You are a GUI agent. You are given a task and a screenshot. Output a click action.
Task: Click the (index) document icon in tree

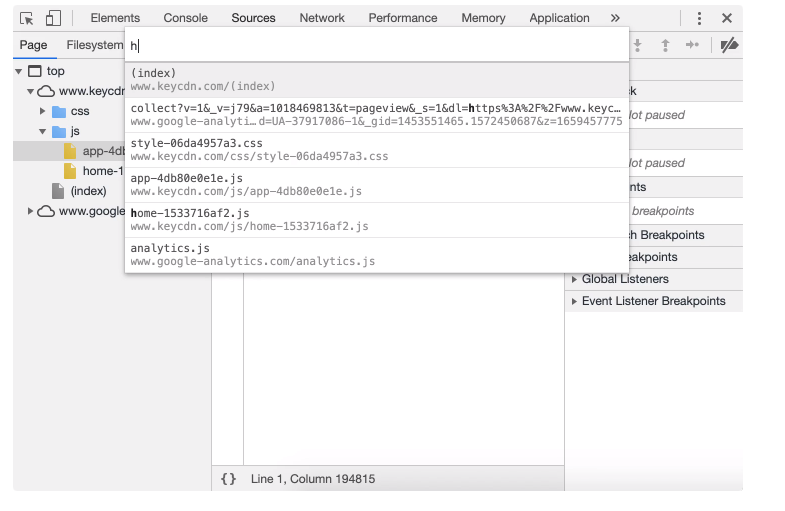pos(58,191)
